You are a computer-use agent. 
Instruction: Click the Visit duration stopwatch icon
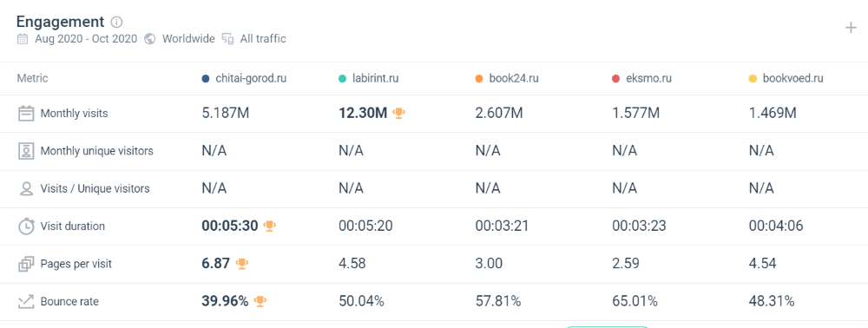tap(26, 226)
